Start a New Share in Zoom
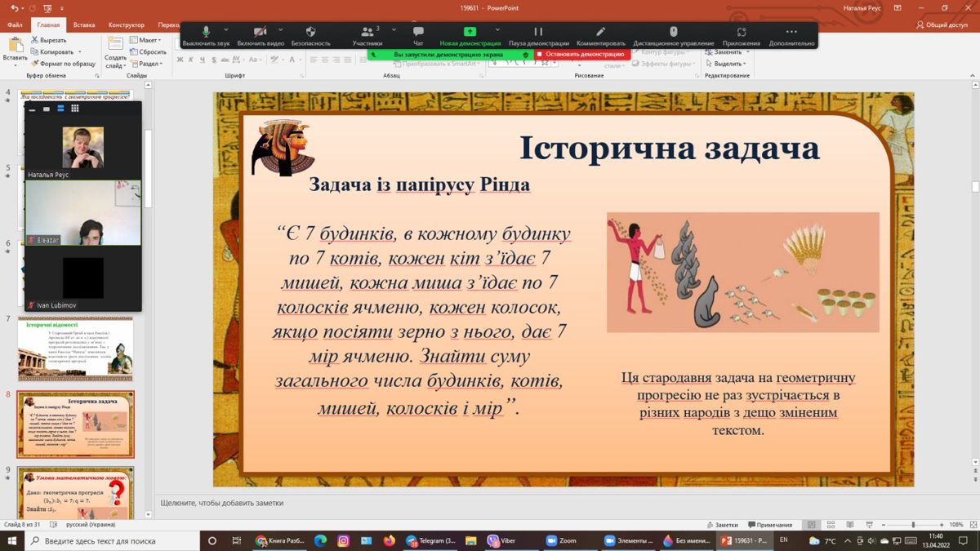This screenshot has width=980, height=551. point(470,33)
